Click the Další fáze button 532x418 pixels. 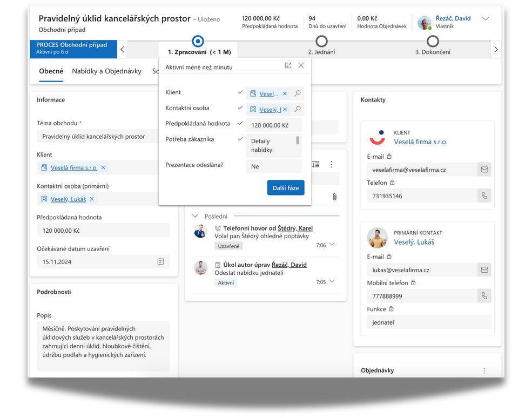pos(285,187)
